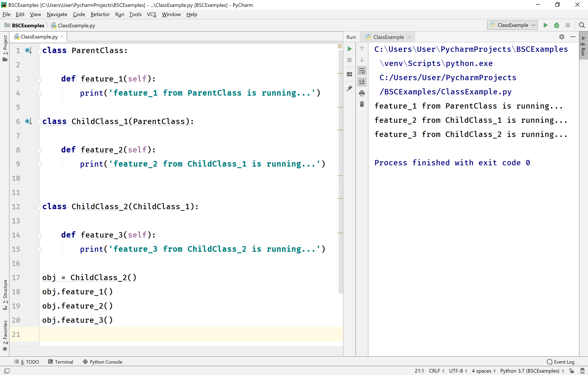
Task: Click the editor vertical scrollbar
Action: coord(341,171)
